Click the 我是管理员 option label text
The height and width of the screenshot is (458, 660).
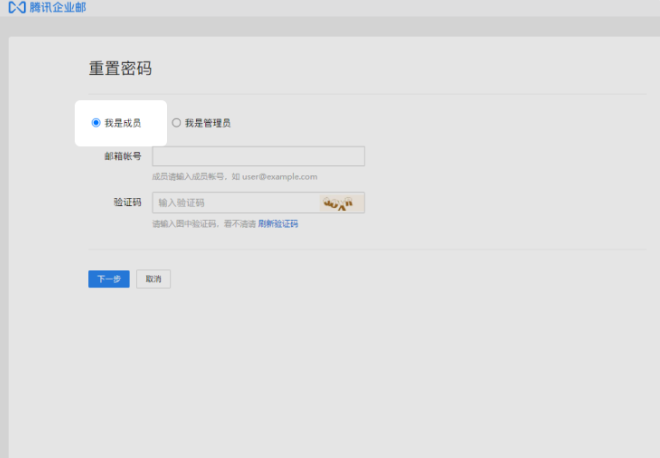[x=207, y=123]
